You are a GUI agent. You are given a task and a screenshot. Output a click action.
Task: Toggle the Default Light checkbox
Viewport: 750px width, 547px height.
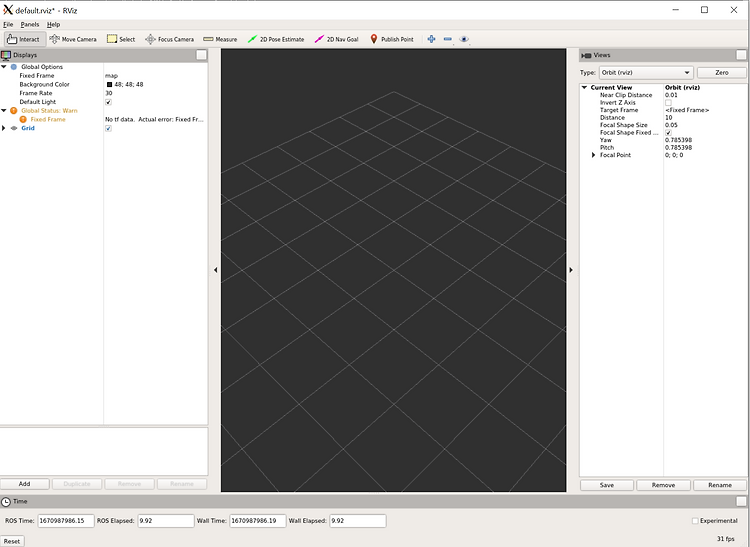(x=109, y=102)
